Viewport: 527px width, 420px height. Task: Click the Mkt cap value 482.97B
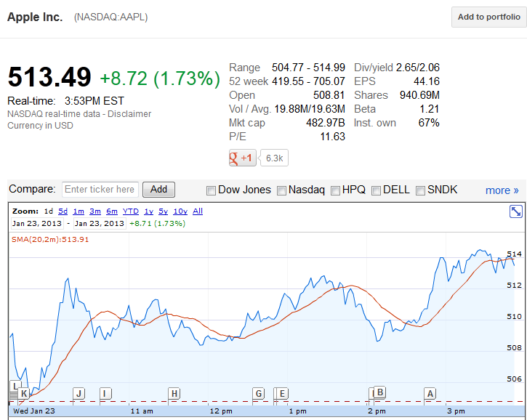(x=326, y=123)
